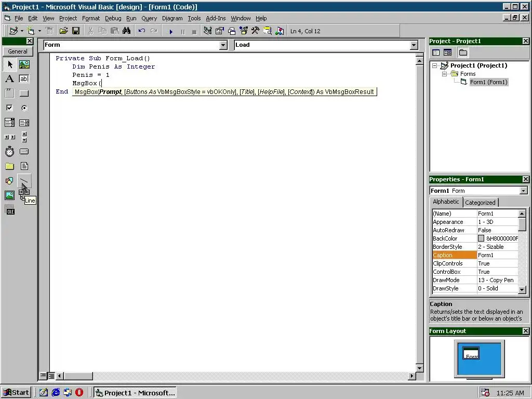Save the project with the floppy disk icon

coord(76,31)
